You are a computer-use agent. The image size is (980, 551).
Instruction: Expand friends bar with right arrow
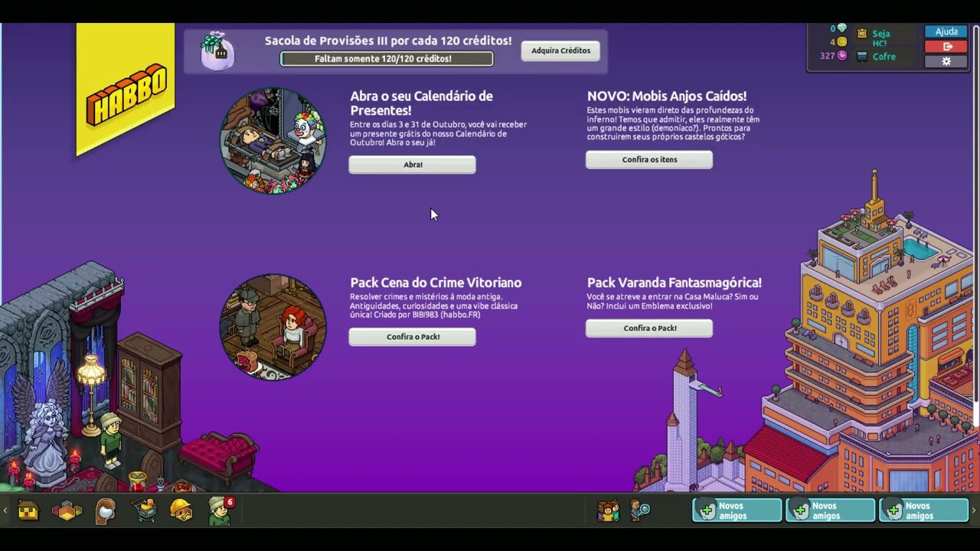tap(974, 510)
